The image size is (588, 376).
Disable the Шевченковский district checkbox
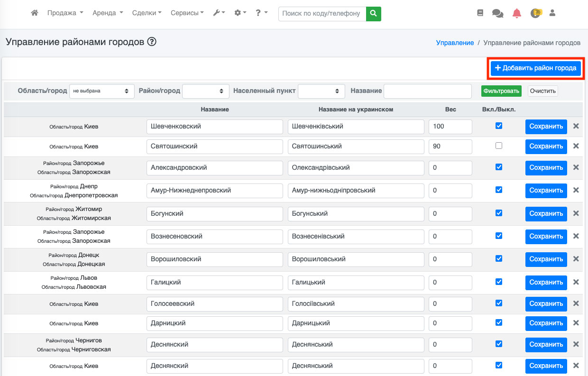498,126
